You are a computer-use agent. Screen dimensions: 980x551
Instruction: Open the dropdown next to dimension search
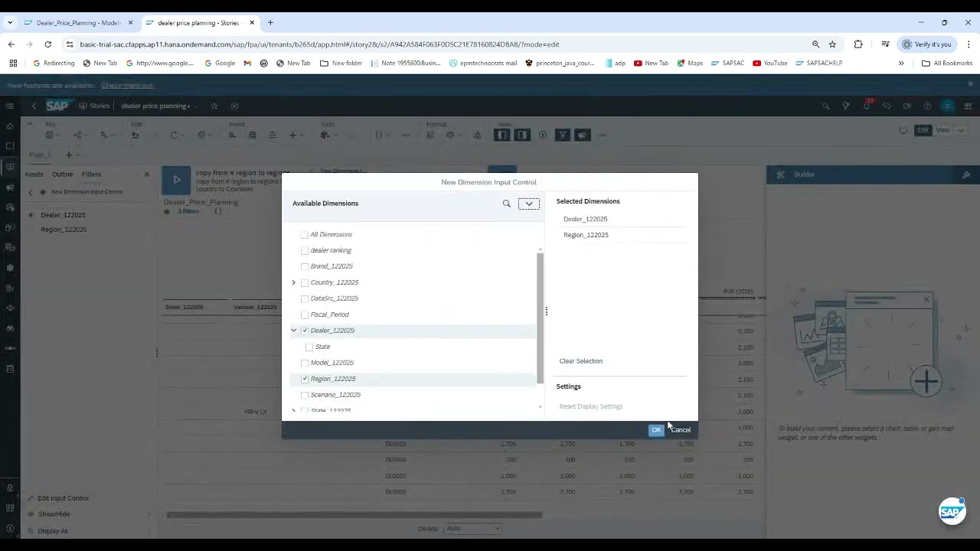529,204
